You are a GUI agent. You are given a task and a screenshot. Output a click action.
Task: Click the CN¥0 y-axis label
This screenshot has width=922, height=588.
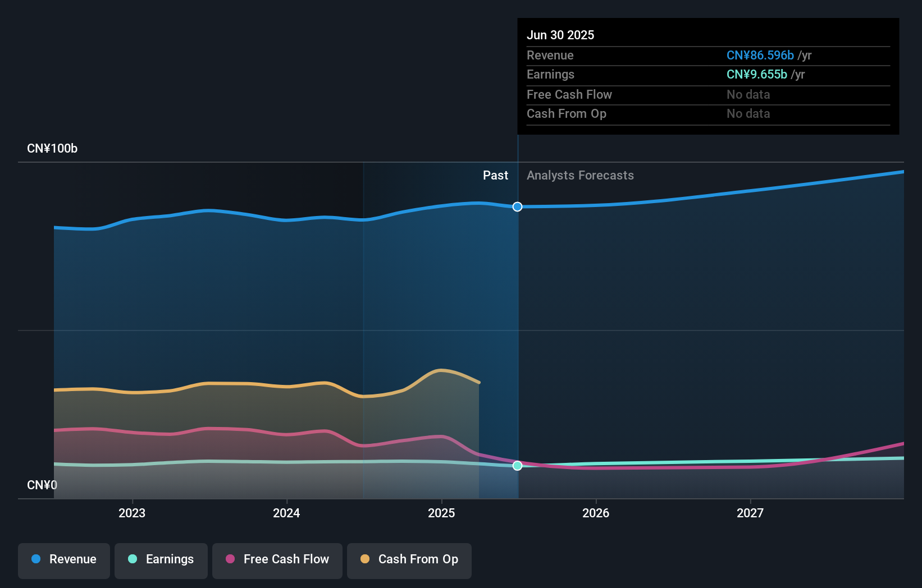[x=42, y=485]
